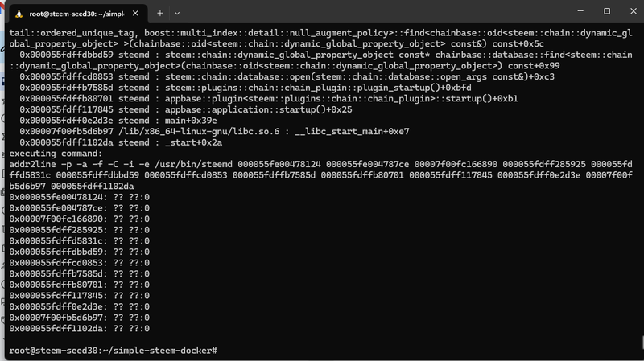Expand the new tab profile dropdown chevron
Screen dimensions: 644x361
coord(177,13)
